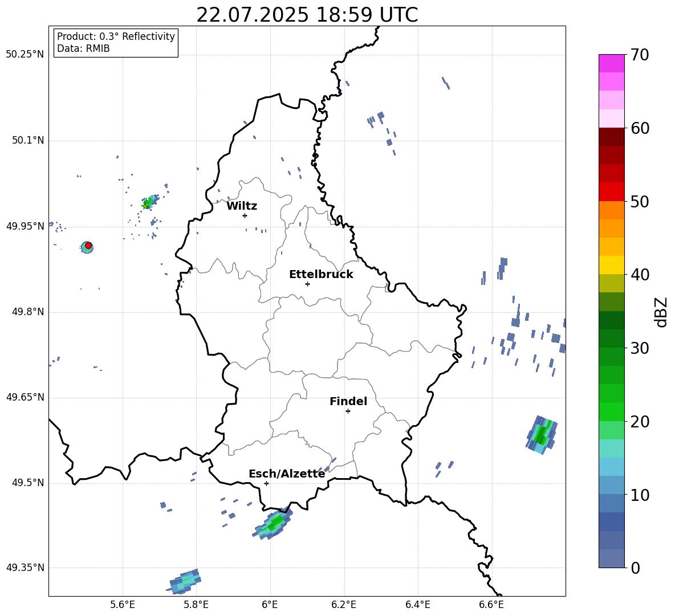
Task: Click the green rain cell east of Luxembourg
Action: tap(542, 434)
